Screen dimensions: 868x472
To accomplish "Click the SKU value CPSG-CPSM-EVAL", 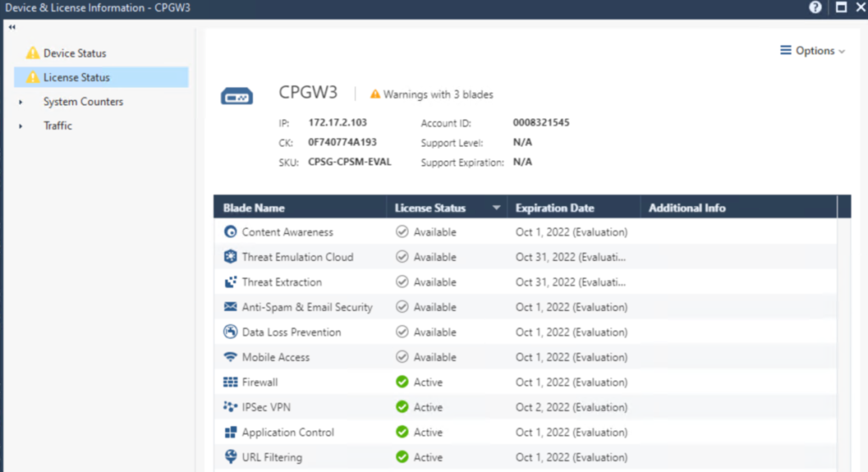I will point(349,162).
